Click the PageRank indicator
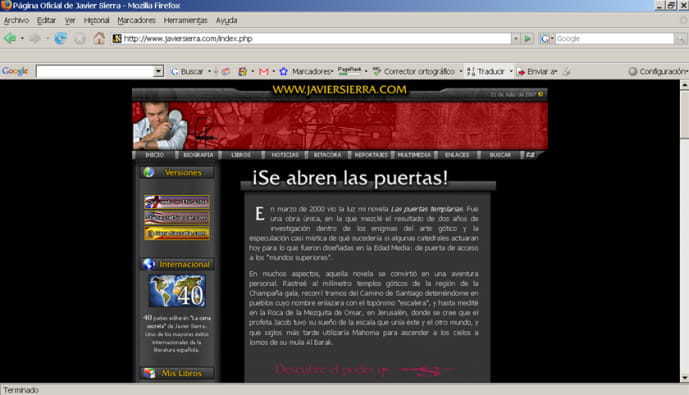 pos(349,70)
